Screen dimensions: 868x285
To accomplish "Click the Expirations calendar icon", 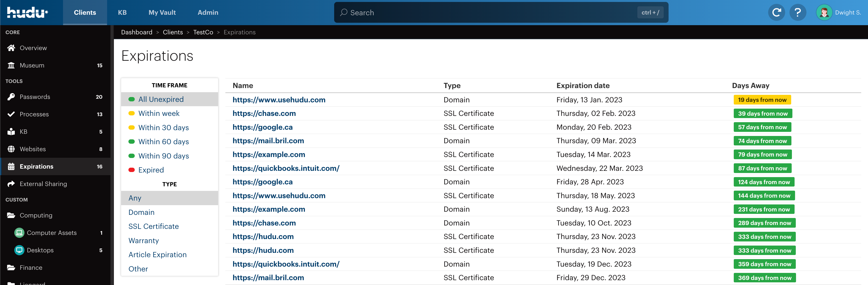I will [11, 166].
